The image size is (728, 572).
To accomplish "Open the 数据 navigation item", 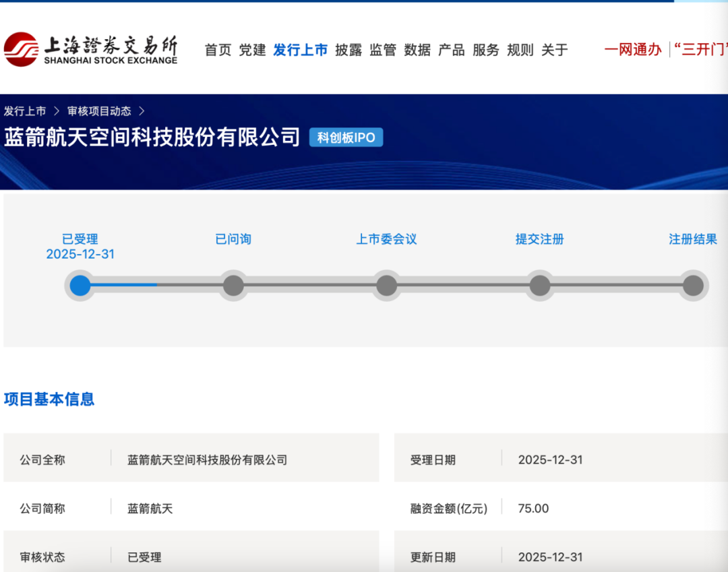I will [x=417, y=50].
